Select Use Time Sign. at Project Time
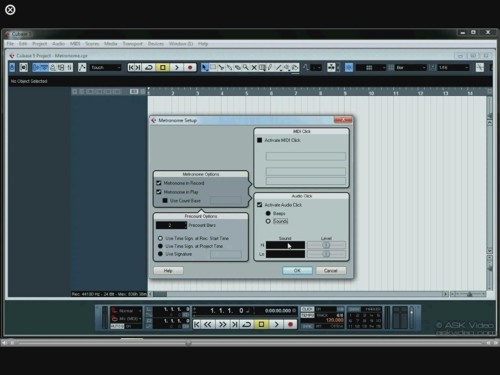 [x=160, y=246]
